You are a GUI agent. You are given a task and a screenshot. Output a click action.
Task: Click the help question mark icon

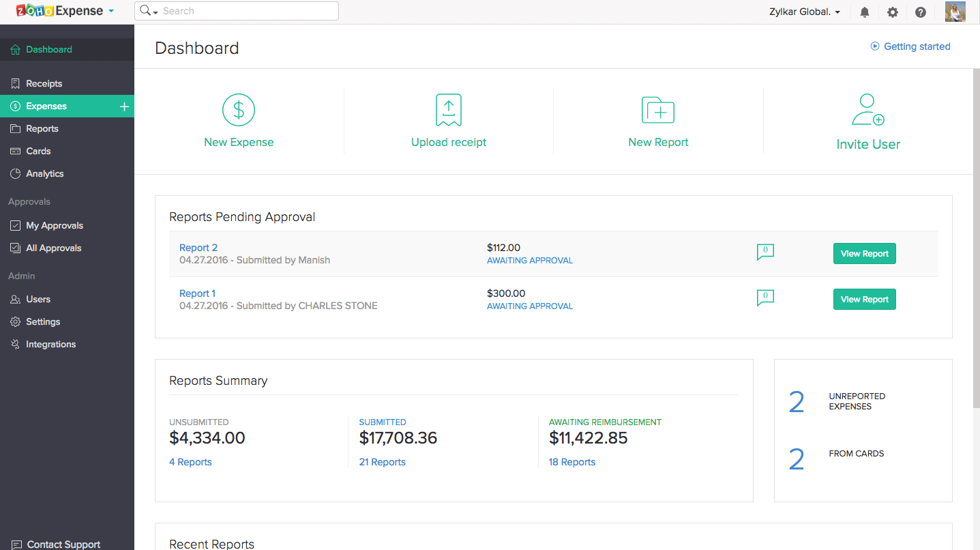click(921, 12)
